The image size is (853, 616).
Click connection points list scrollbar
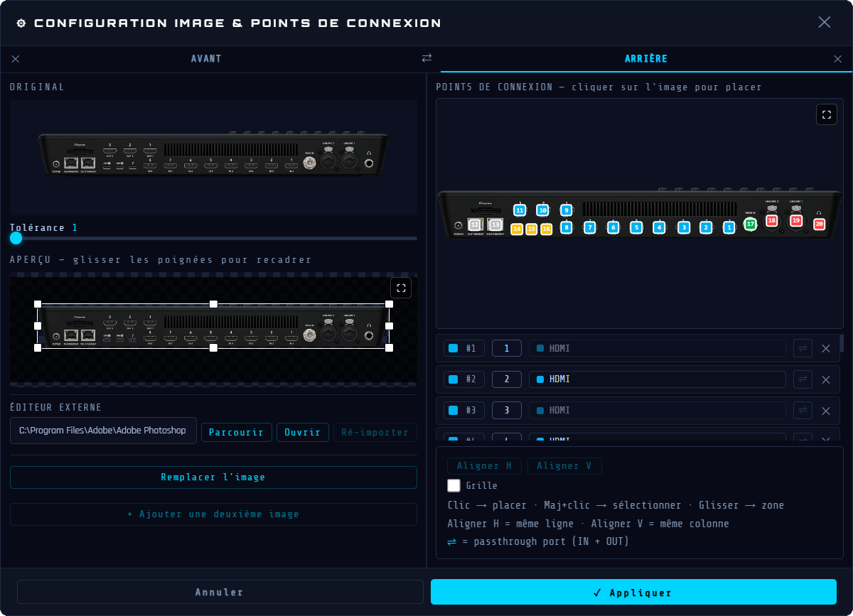tap(842, 343)
